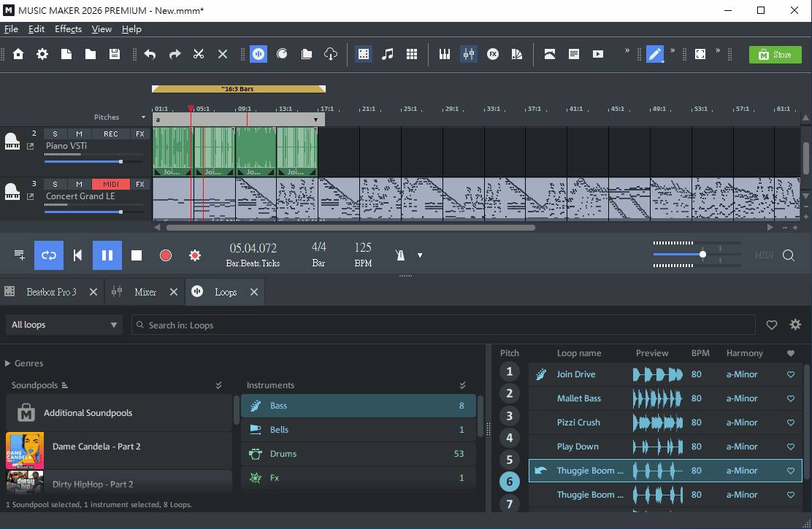812x529 pixels.
Task: Switch to the Mixer tab
Action: click(x=145, y=292)
